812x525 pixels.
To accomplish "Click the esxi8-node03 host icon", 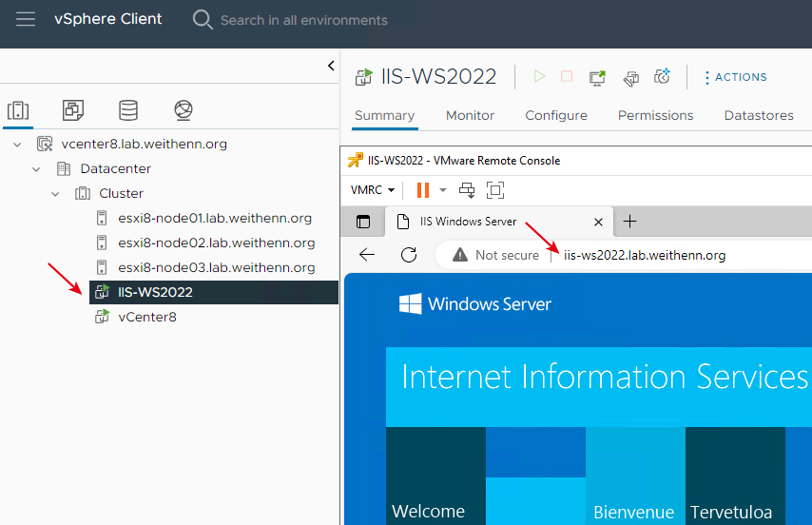I will [x=102, y=267].
